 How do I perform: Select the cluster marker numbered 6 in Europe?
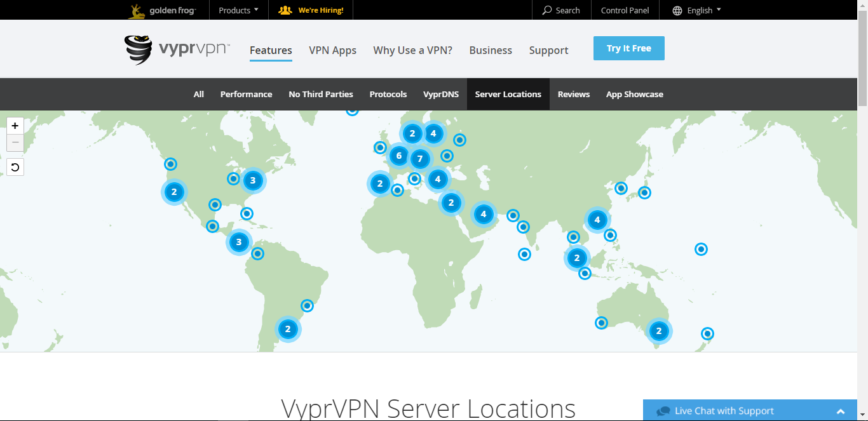pos(399,156)
